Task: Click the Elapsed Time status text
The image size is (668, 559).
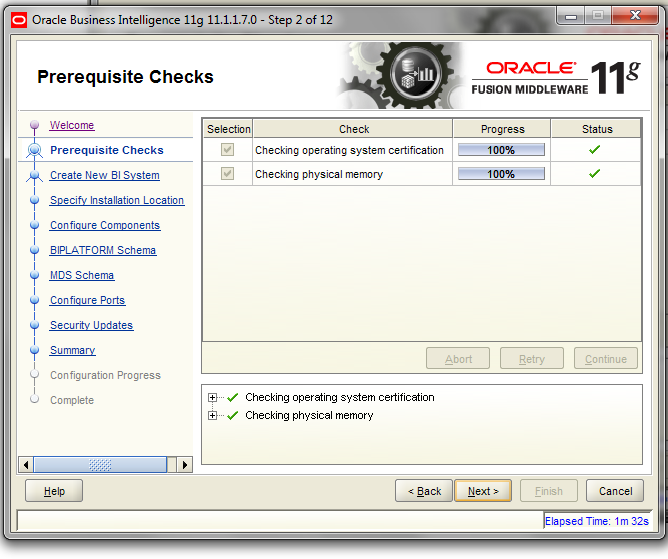Action: click(596, 521)
